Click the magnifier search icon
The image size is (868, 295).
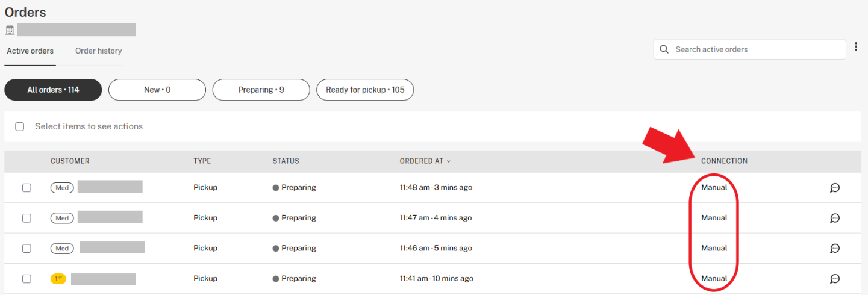[x=664, y=49]
